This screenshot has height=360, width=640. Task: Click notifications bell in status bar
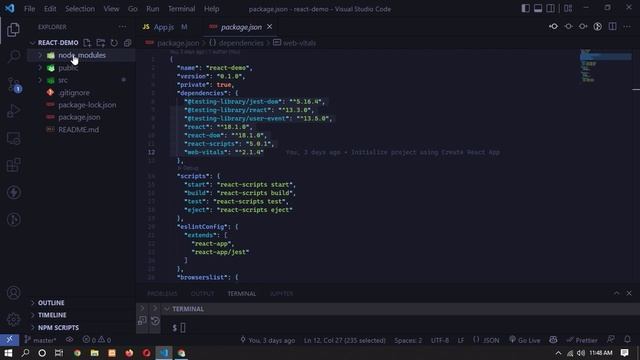627,340
